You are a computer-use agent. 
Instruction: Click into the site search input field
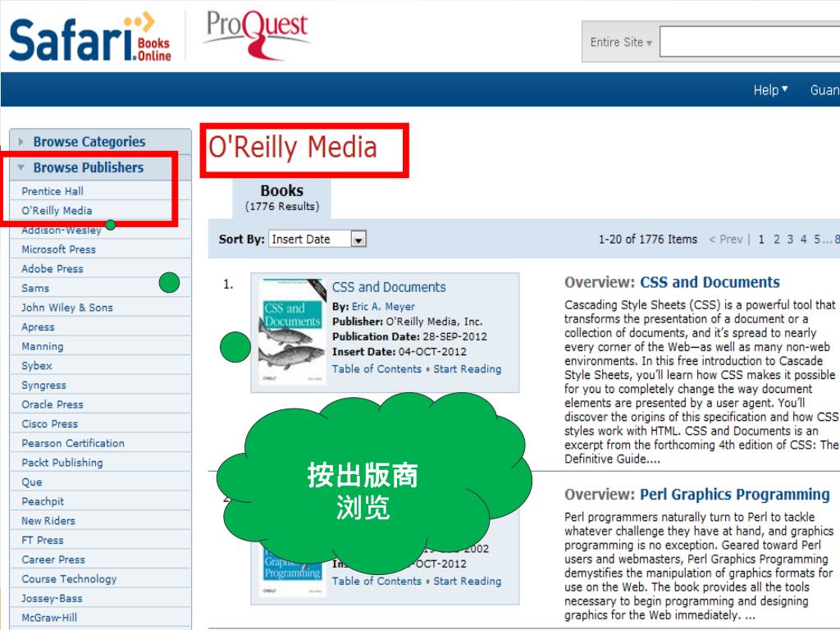(750, 41)
